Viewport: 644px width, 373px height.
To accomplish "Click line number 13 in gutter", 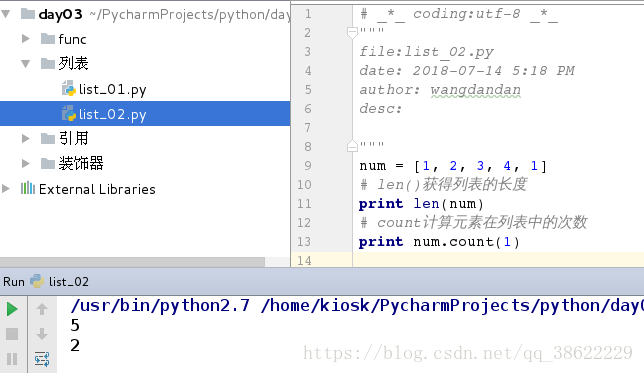I will coord(304,241).
